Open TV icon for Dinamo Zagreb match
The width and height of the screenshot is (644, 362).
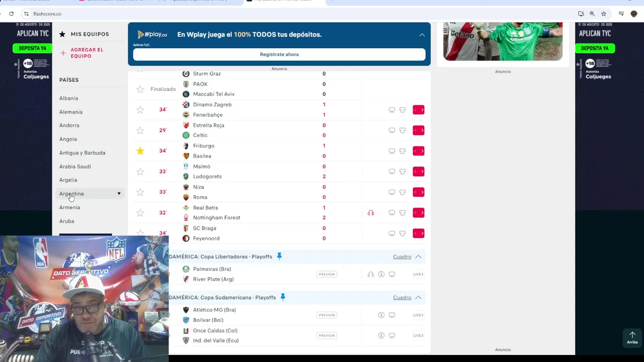click(392, 110)
